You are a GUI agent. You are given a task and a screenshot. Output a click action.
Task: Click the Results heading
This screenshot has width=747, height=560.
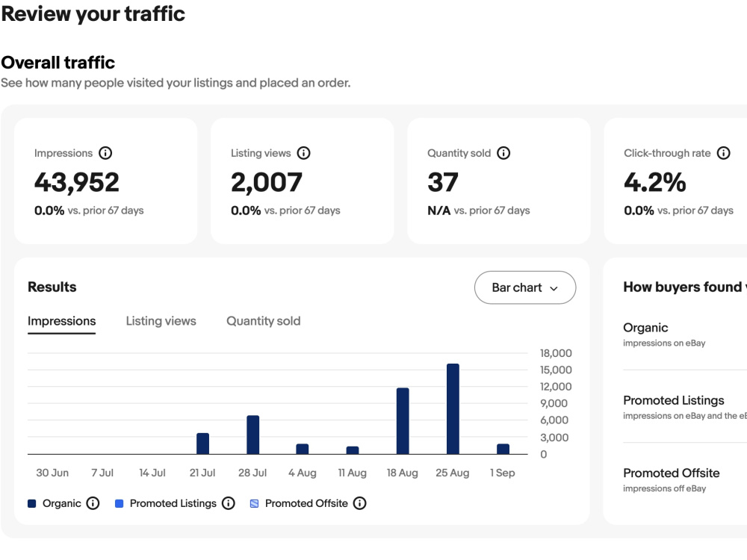tap(52, 287)
